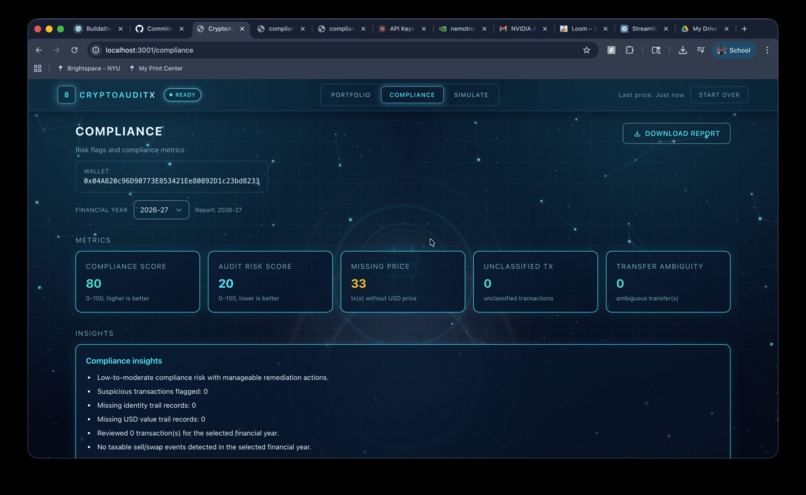
Task: Open the media controls icon
Action: coord(701,50)
